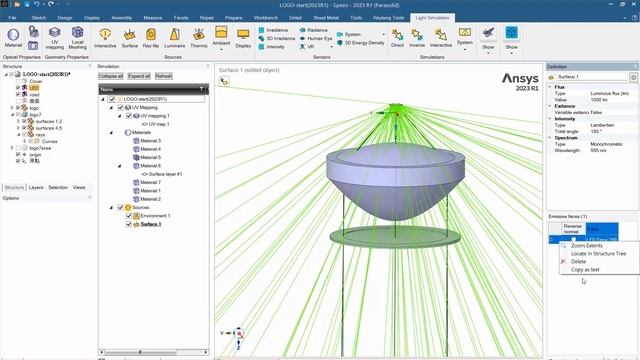Open the UV mapping tool
The width and height of the screenshot is (640, 360).
(55, 37)
